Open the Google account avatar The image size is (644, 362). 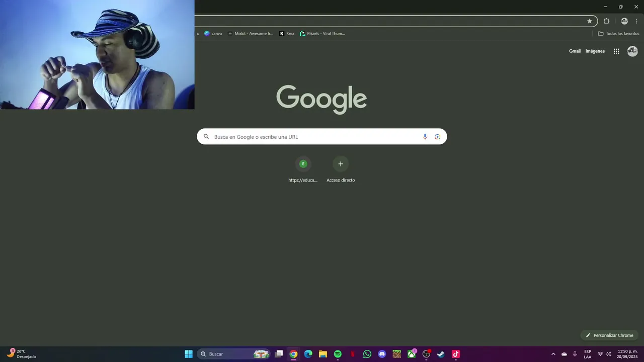632,51
